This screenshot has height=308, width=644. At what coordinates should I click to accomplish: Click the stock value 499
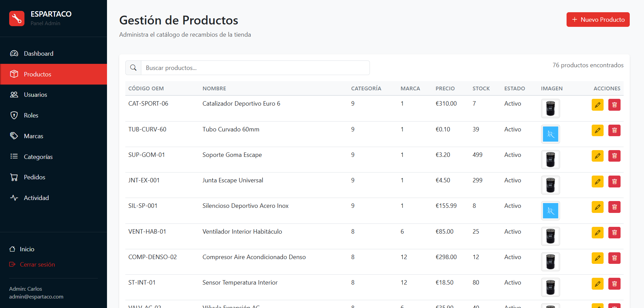[477, 155]
